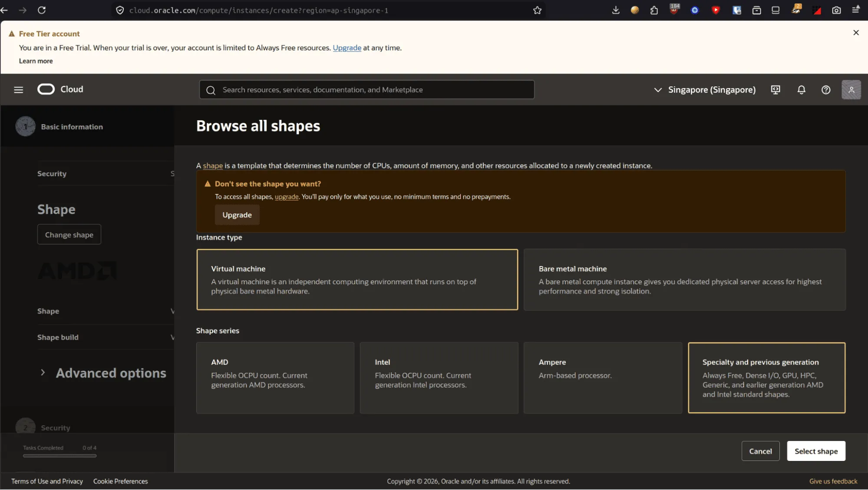868x490 pixels.
Task: Click the browser forward arrow
Action: pyautogui.click(x=23, y=10)
